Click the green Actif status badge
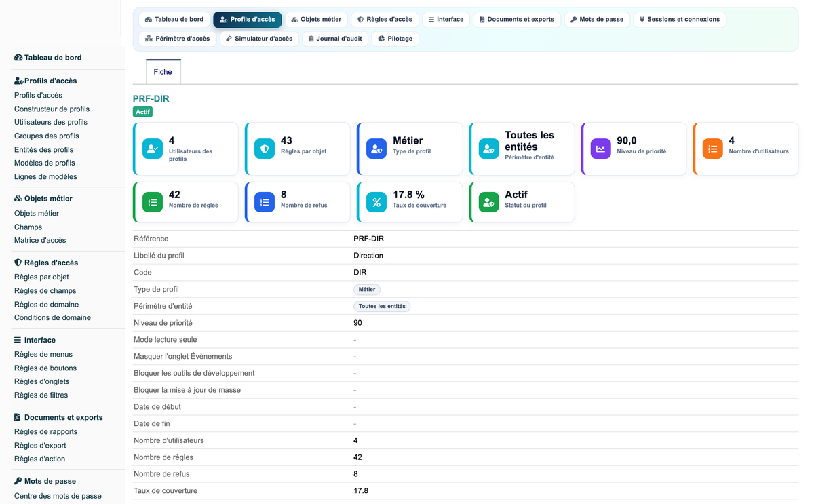This screenshot has width=814, height=504. tap(142, 112)
